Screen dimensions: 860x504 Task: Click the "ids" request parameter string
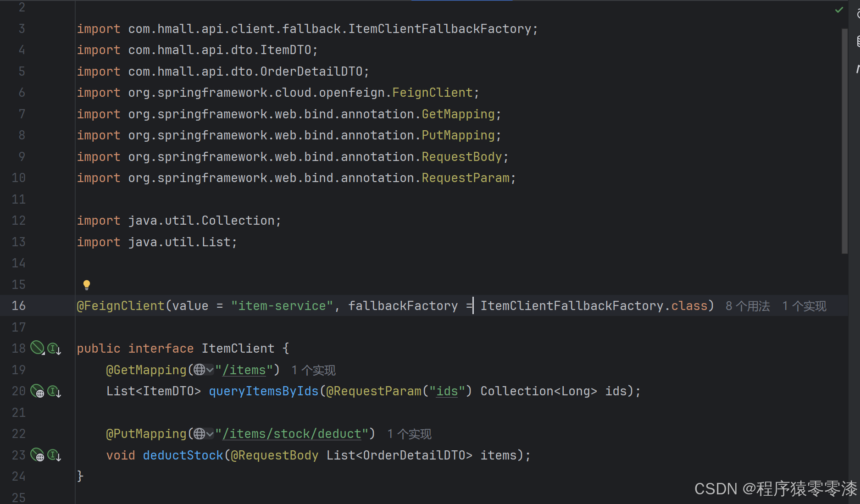coord(447,391)
